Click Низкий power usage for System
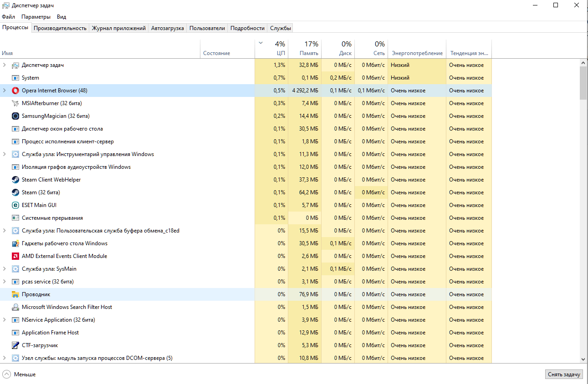Screen dimensions: 588x384 (x=400, y=78)
